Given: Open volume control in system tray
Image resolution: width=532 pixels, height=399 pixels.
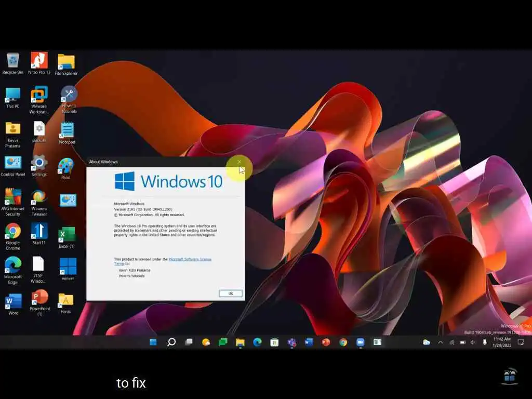Looking at the screenshot, I should [473, 342].
